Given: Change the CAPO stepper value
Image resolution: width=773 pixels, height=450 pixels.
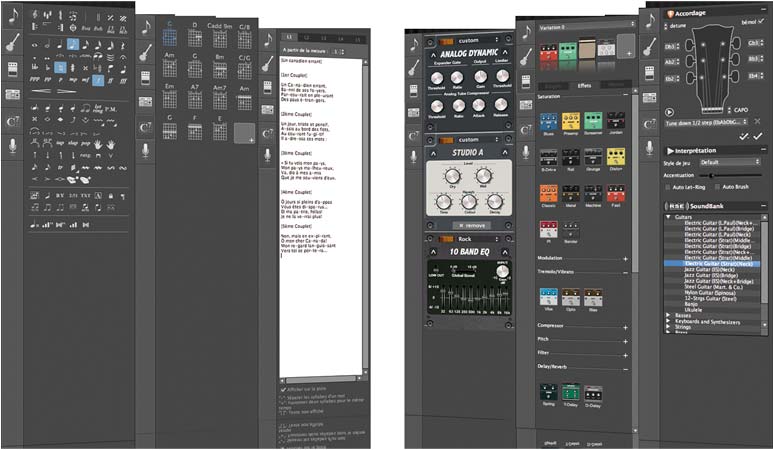Looking at the screenshot, I should click(x=729, y=110).
